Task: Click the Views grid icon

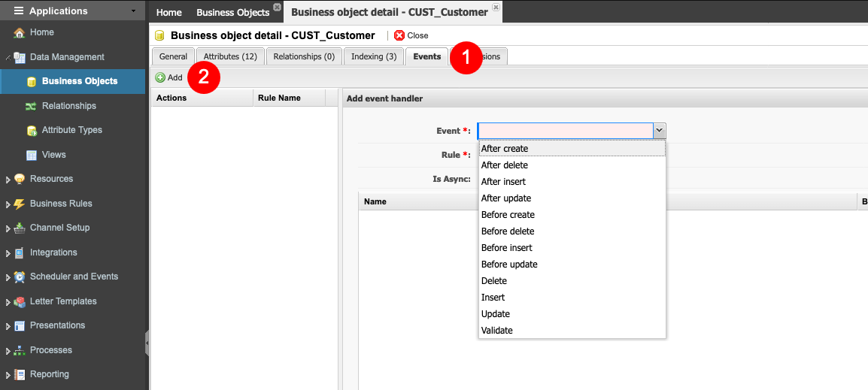Action: (32, 155)
